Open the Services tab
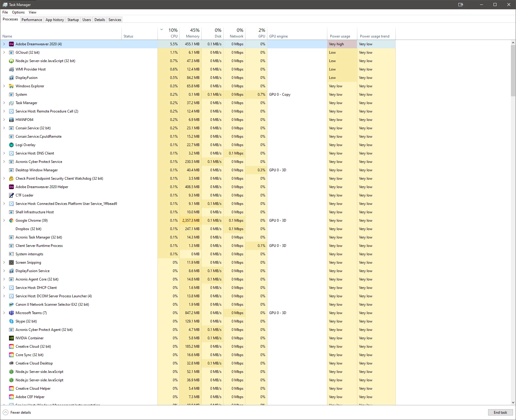The image size is (516, 420). click(115, 20)
